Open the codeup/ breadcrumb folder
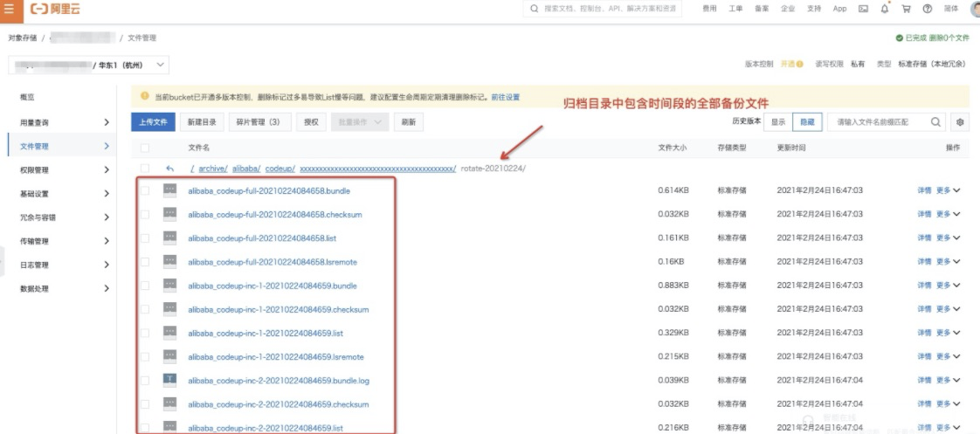 [x=280, y=169]
